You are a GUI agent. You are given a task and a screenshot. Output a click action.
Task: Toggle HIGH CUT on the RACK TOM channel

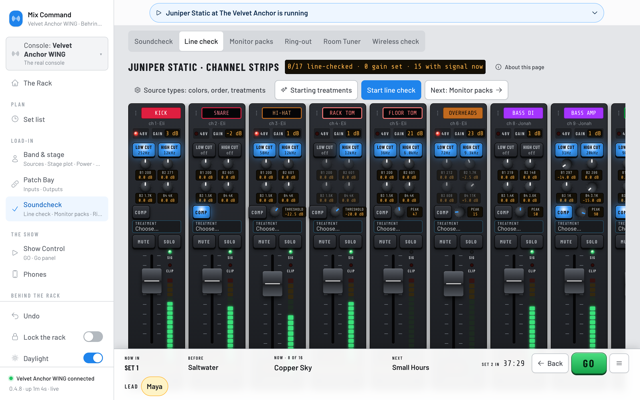click(x=350, y=150)
